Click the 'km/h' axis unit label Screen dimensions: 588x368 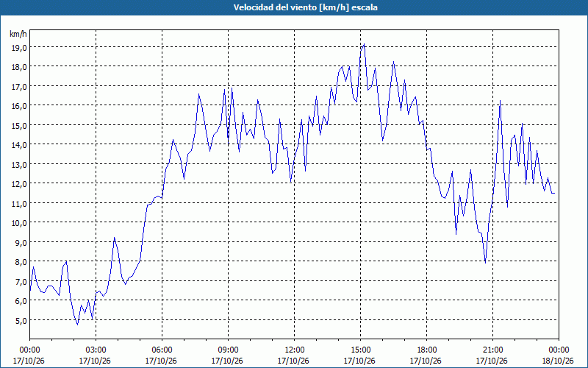[18, 35]
